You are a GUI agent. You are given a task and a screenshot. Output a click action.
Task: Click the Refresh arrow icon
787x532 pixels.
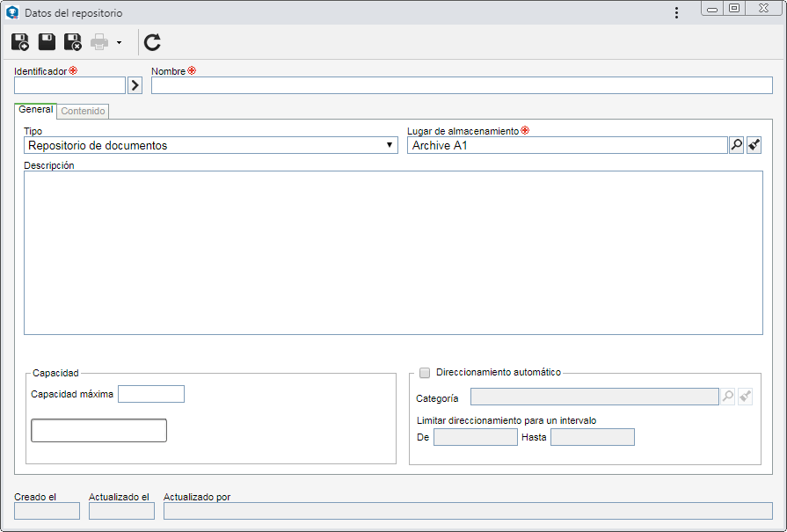153,42
